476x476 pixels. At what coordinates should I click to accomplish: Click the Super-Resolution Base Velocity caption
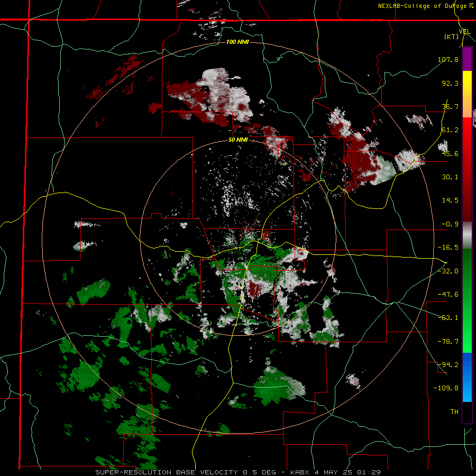pos(237,472)
